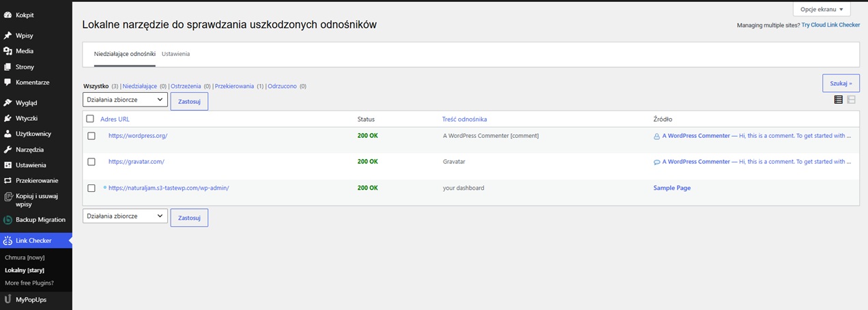Open the https://gravatar.com/ URL
The height and width of the screenshot is (310, 868).
point(136,162)
